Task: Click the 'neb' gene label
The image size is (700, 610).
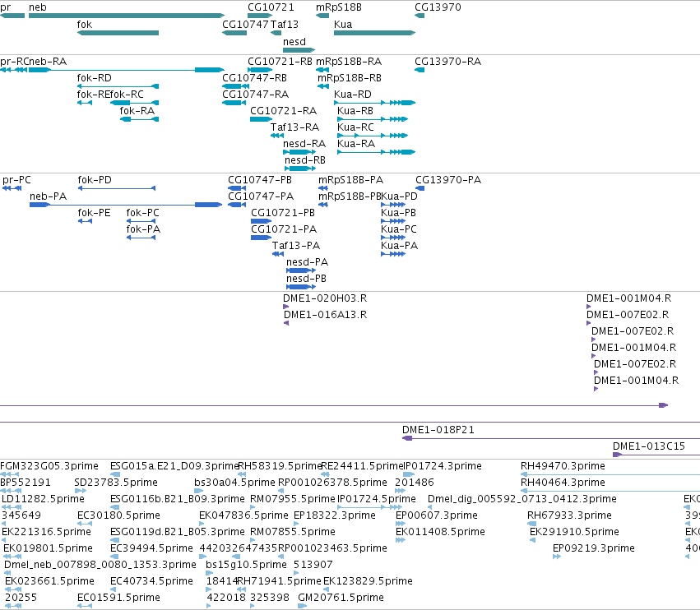Action: coord(38,7)
